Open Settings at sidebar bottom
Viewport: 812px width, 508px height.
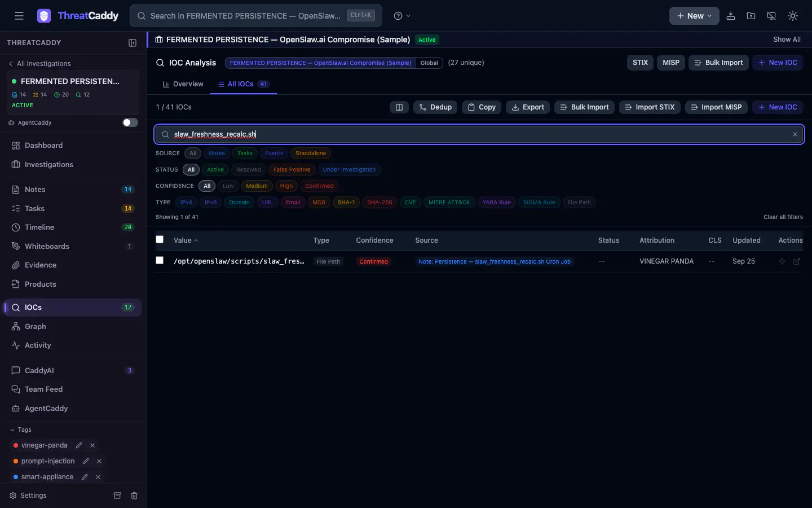point(28,496)
